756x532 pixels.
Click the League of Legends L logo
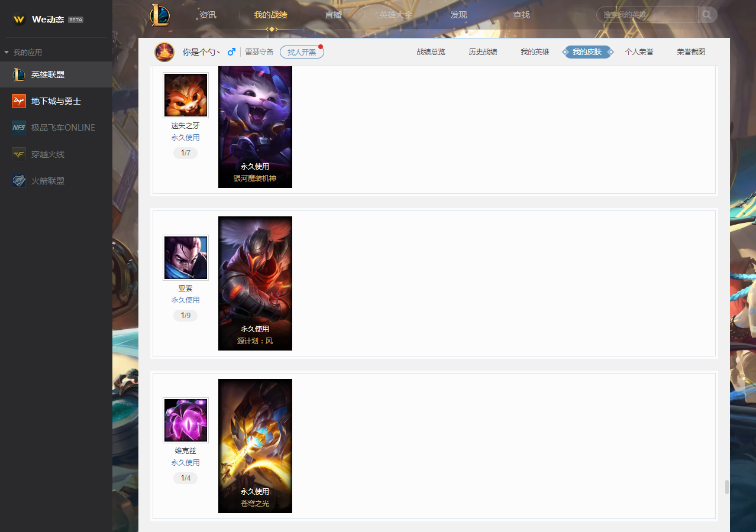point(160,15)
